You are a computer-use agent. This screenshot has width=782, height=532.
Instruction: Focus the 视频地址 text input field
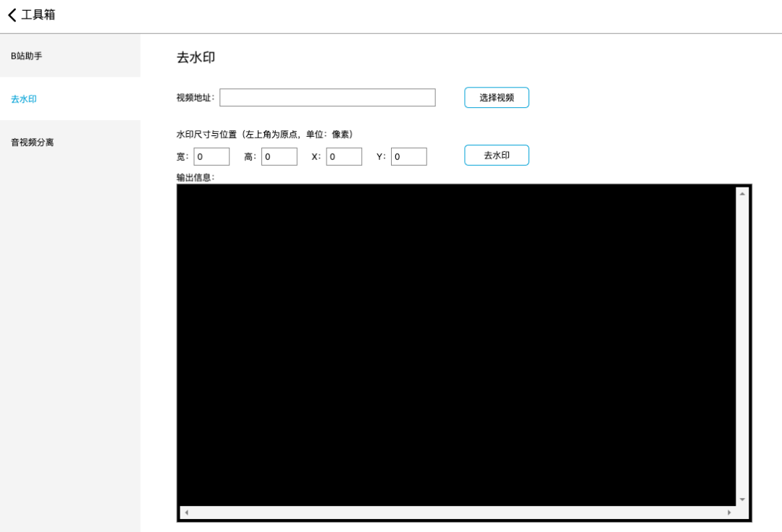(x=327, y=98)
